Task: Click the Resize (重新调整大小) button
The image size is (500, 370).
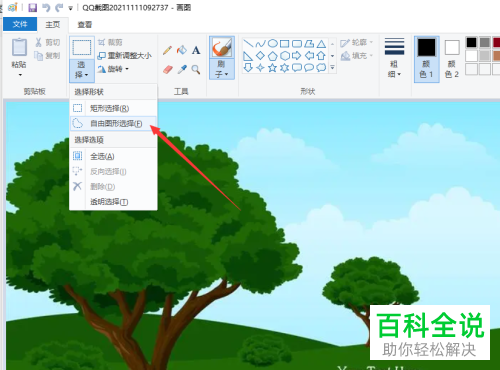Action: [125, 56]
